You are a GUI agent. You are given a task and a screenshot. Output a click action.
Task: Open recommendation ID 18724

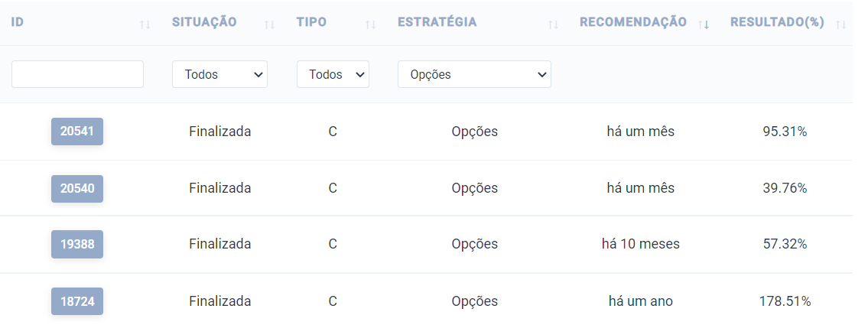point(77,302)
